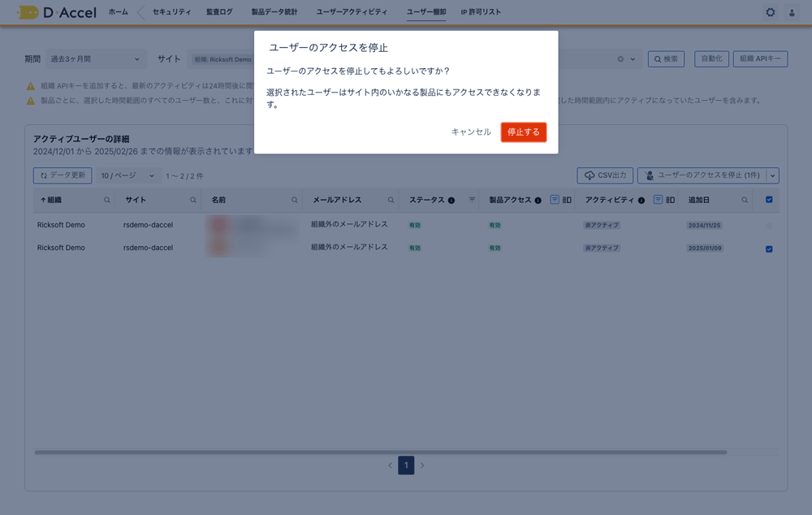
Task: Open the 製品データ統計 tab
Action: pos(274,12)
